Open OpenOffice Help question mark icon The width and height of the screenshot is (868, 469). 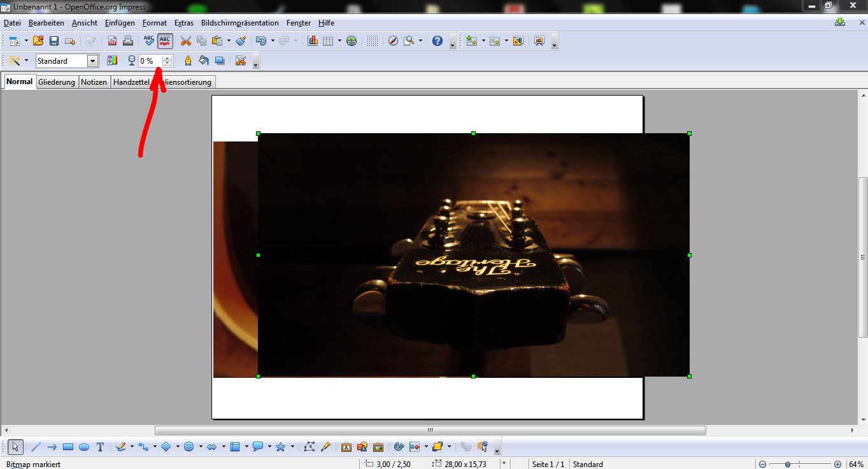[x=438, y=41]
